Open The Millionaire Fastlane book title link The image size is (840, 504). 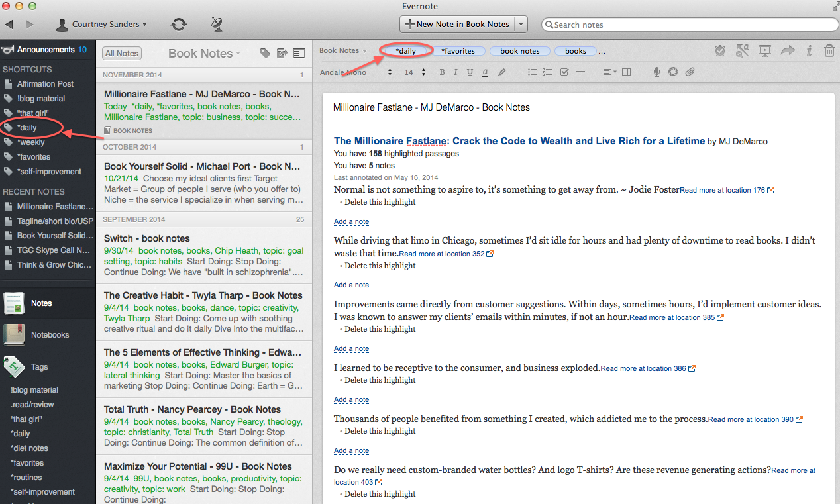tap(519, 141)
